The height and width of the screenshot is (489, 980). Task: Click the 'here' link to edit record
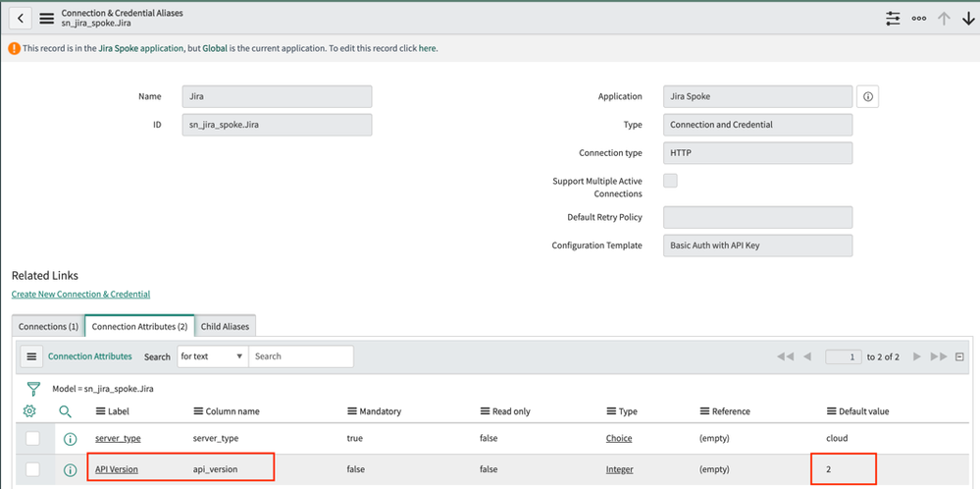[x=427, y=48]
